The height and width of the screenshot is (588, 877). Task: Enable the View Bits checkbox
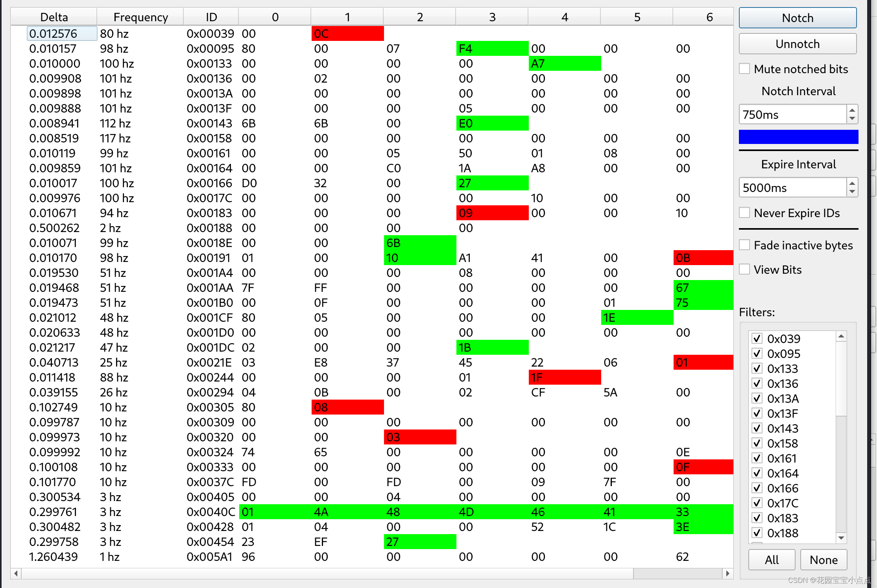(744, 269)
